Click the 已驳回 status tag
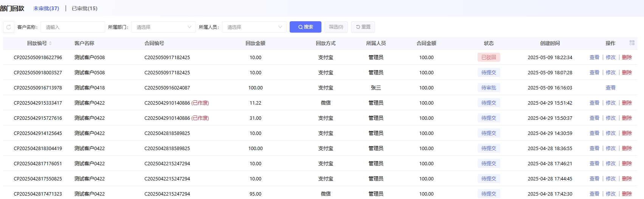This screenshot has width=644, height=199. click(489, 57)
